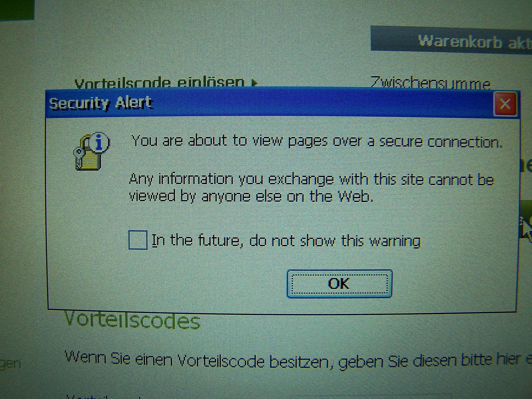Confirm the alert with the OK button
Screen dimensions: 532x399
(339, 284)
